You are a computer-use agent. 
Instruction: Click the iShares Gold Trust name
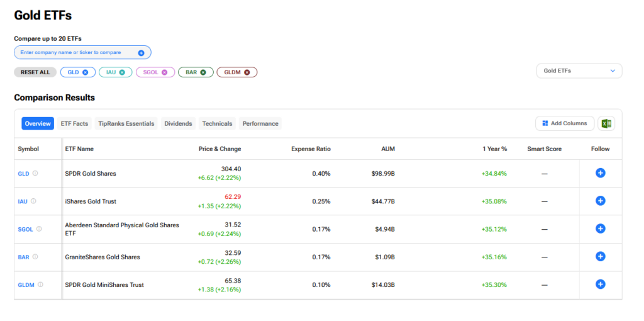click(x=91, y=201)
